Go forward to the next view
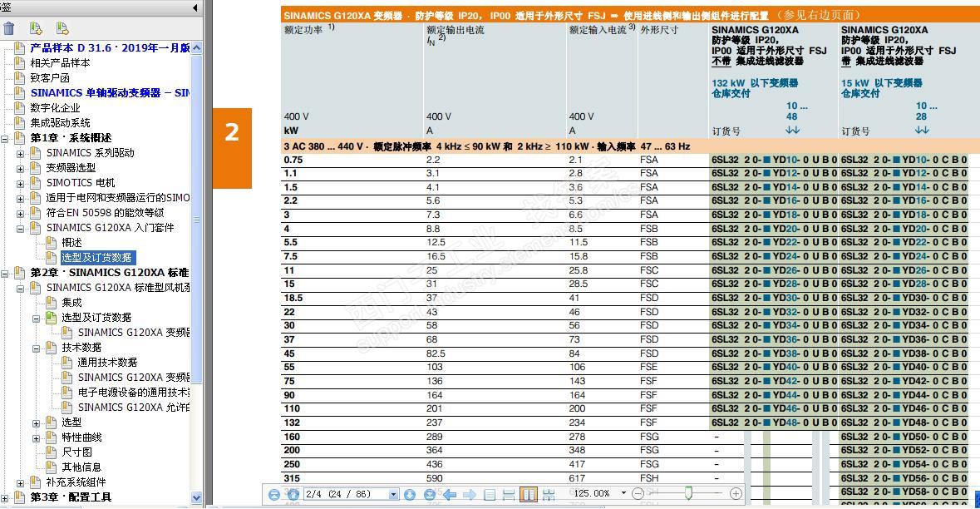 click(470, 494)
